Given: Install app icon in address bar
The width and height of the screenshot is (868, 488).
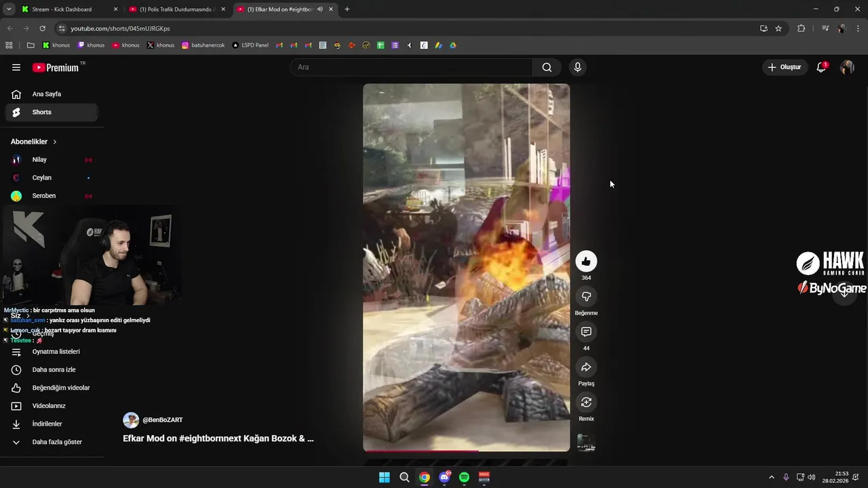Looking at the screenshot, I should point(764,28).
